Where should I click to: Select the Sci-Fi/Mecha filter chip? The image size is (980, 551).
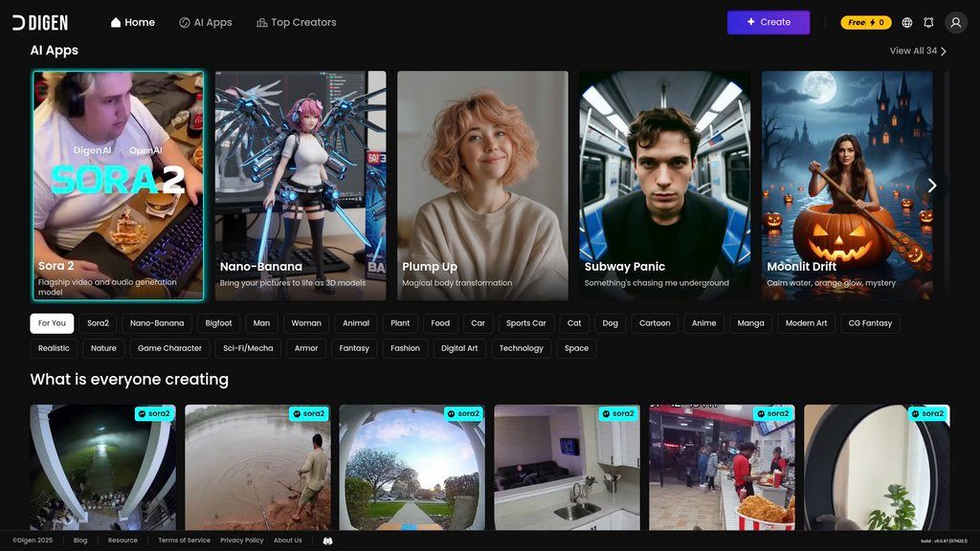coord(248,348)
